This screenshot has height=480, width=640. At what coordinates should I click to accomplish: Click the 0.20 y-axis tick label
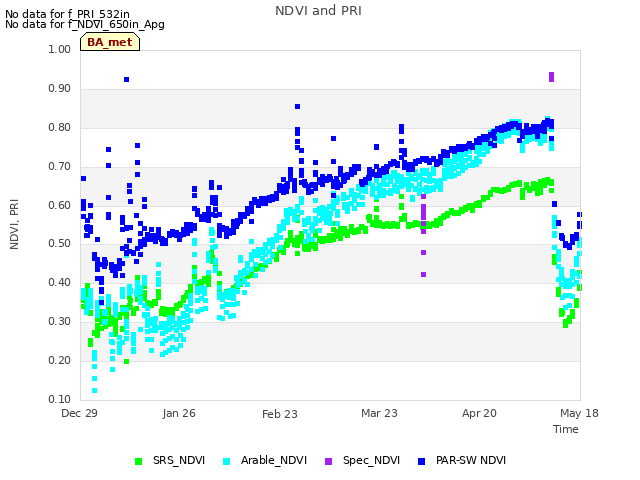coord(60,360)
